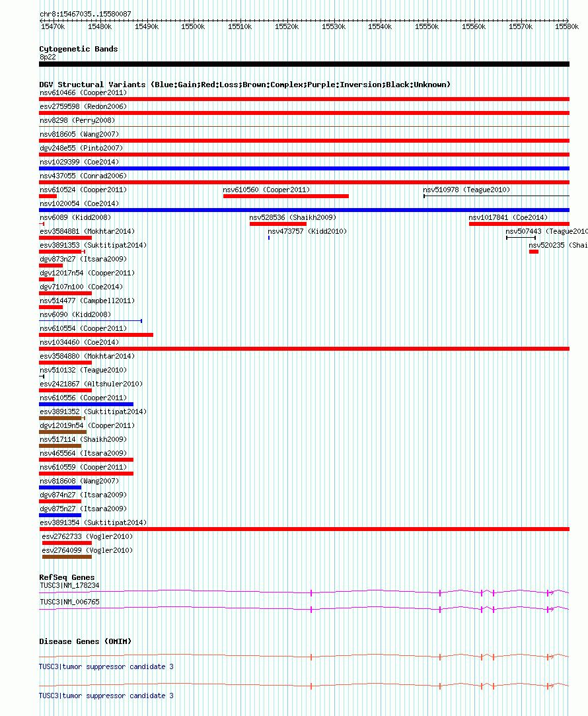Click the nsv1034460 (Coe2014) label

pyautogui.click(x=79, y=342)
